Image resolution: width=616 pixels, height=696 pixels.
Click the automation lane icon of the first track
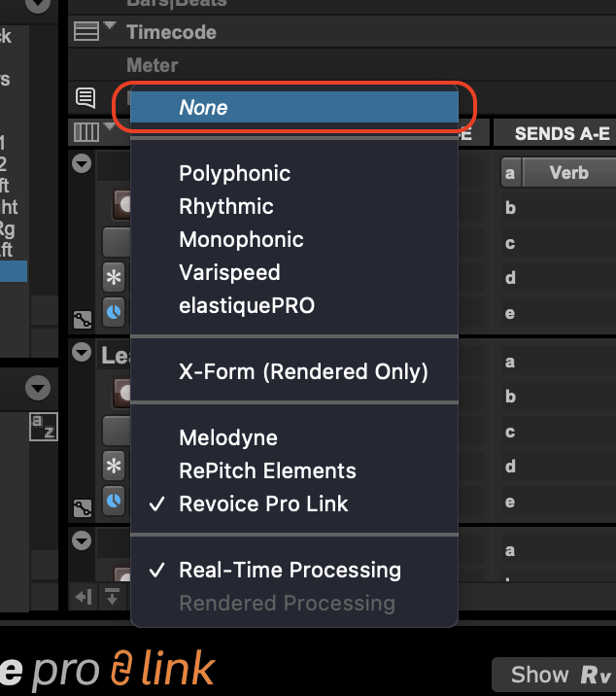coord(83,318)
